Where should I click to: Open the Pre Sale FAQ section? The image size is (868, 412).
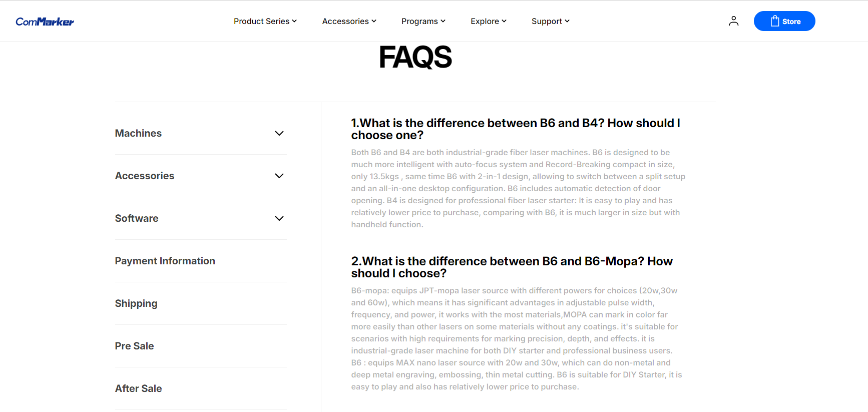pyautogui.click(x=134, y=346)
